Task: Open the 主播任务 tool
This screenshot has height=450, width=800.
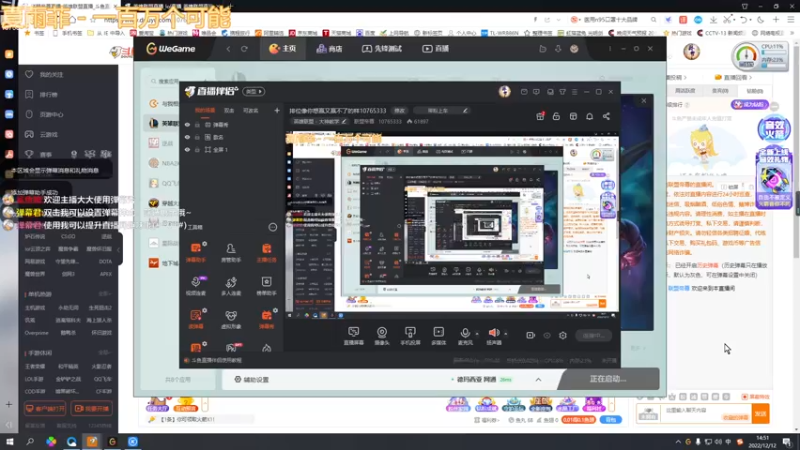Action: 266,252
